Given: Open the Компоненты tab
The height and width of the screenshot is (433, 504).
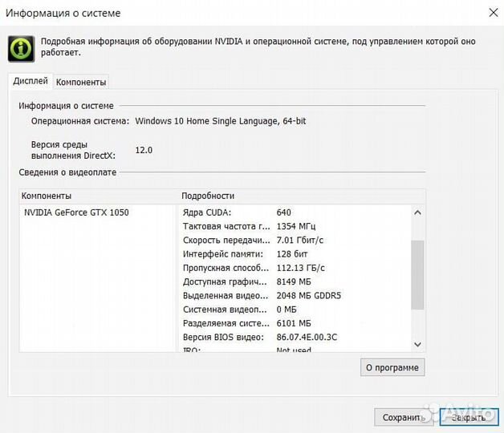Looking at the screenshot, I should pyautogui.click(x=81, y=83).
